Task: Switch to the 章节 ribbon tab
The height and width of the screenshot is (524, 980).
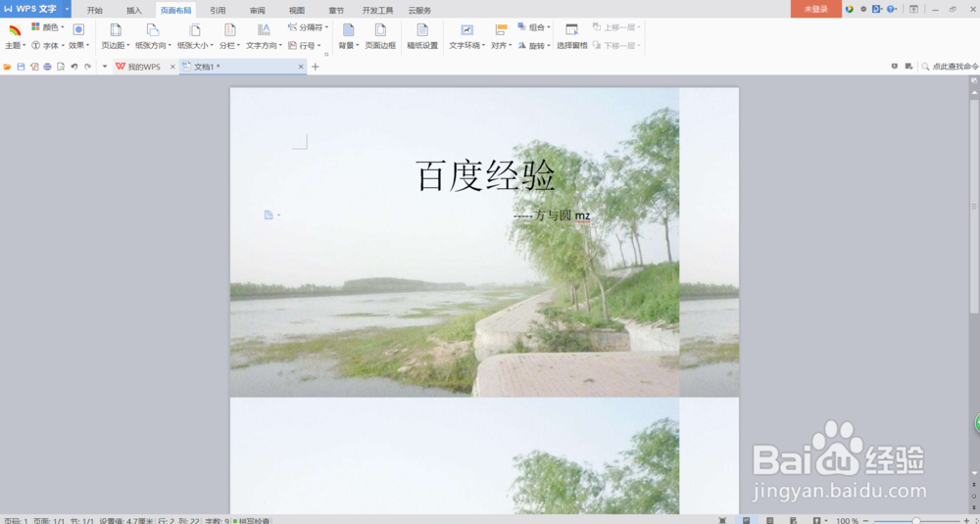Action: 336,10
